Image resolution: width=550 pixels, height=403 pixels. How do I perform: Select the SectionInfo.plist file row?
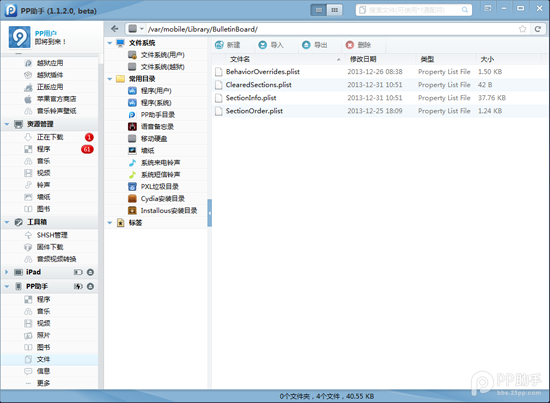pos(380,98)
